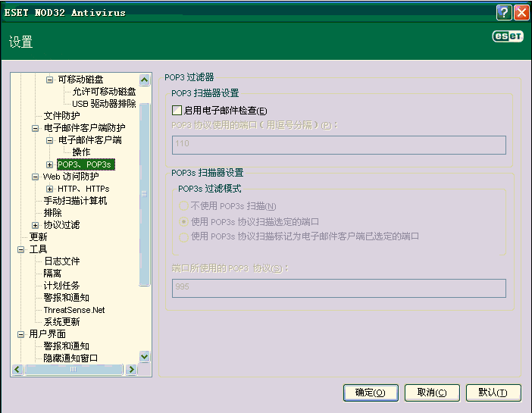Click the tree's scroll-left arrow
Screen dimensions: 532x413
[x=17, y=369]
